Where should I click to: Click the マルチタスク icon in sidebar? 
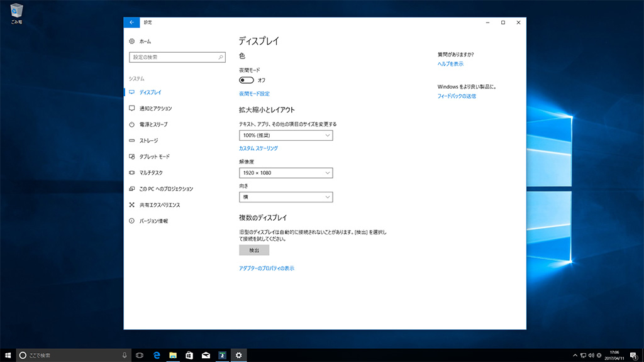point(132,173)
